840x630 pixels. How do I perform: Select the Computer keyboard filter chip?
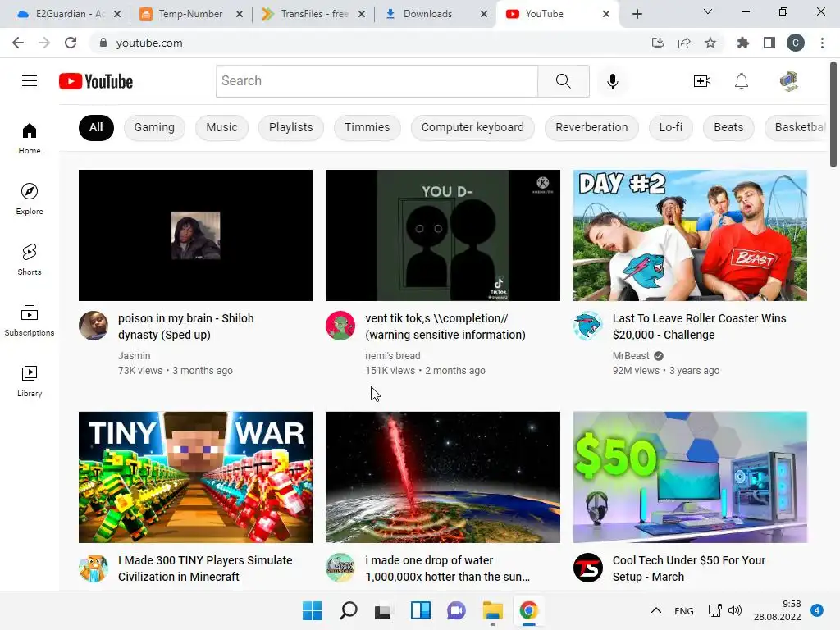[x=472, y=127]
